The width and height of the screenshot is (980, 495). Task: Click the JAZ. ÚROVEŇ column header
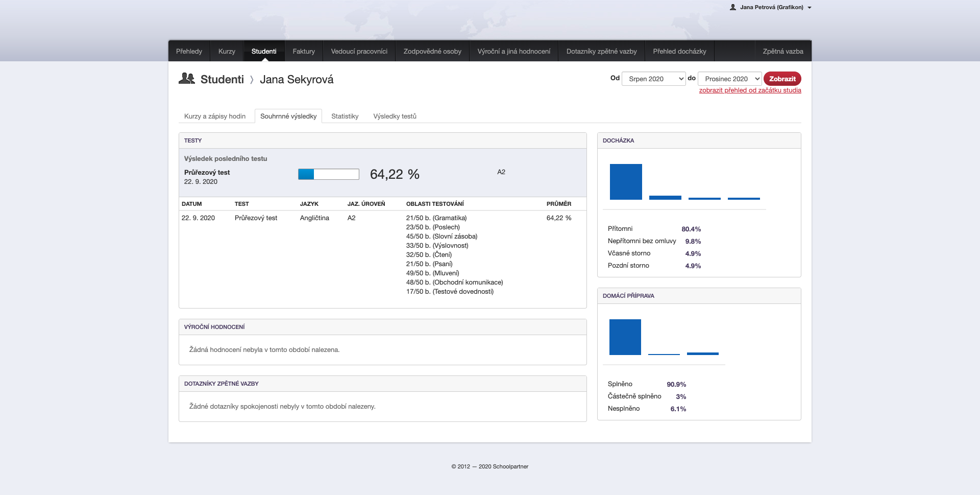point(366,204)
